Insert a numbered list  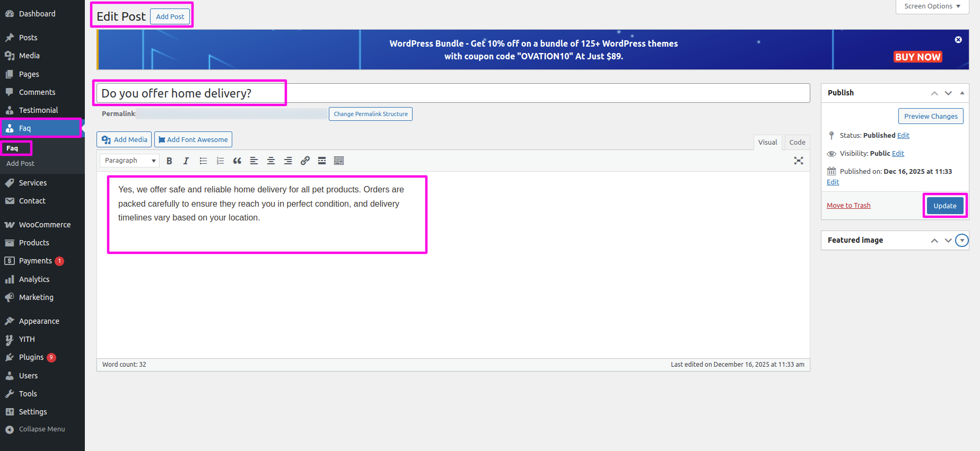(x=220, y=161)
